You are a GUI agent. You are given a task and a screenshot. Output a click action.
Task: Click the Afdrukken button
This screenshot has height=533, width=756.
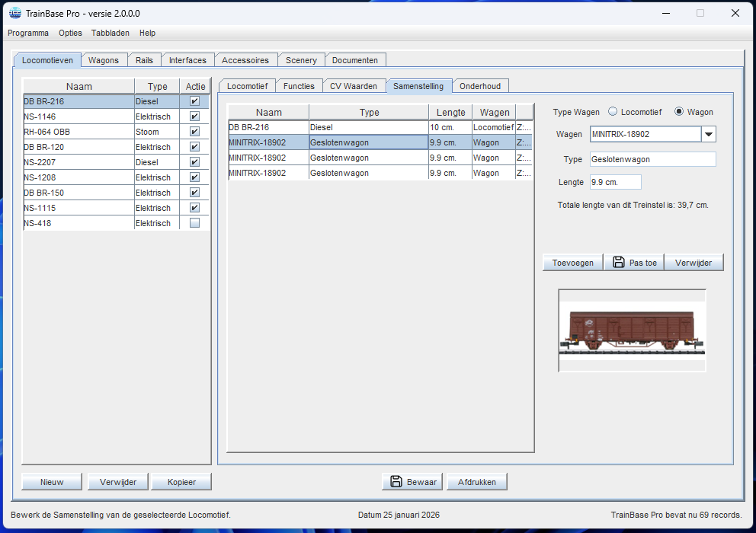[476, 481]
